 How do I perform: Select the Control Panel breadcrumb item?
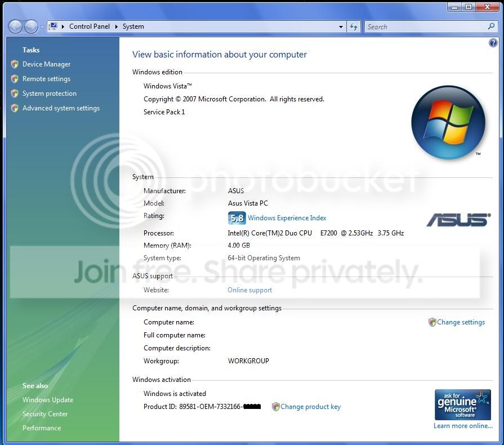point(90,26)
